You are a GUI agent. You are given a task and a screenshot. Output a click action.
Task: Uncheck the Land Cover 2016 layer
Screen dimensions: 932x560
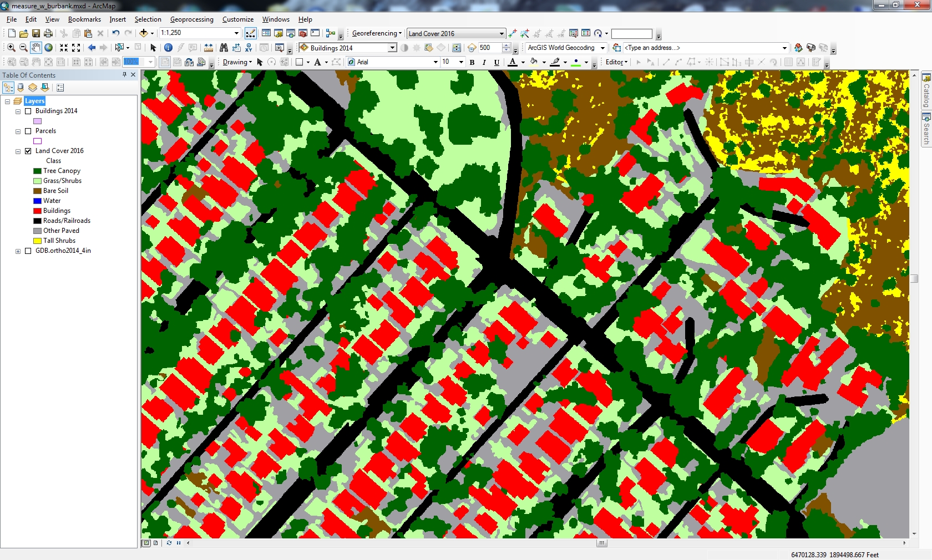(28, 151)
